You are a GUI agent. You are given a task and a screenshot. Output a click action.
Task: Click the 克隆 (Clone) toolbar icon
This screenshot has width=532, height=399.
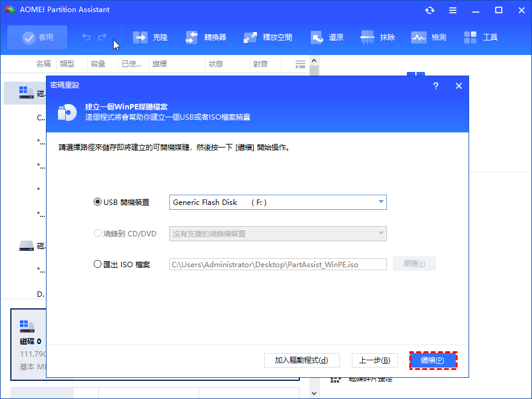point(140,37)
